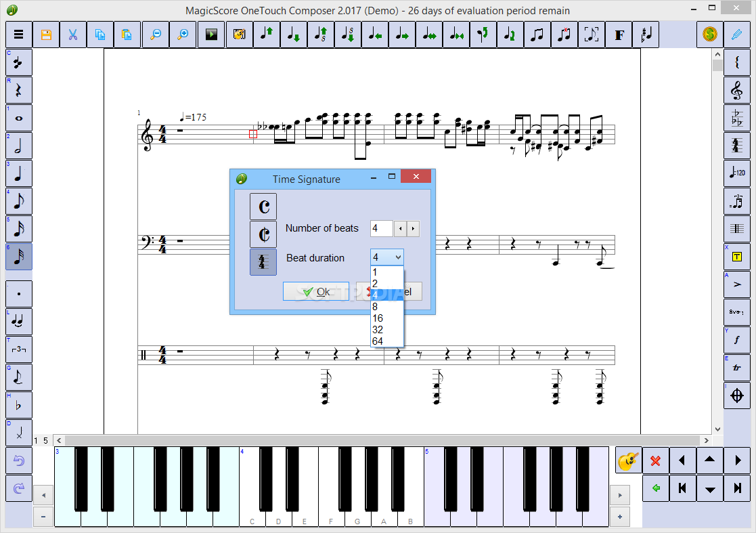756x533 pixels.
Task: Click the brace bracket tool
Action: [737, 62]
